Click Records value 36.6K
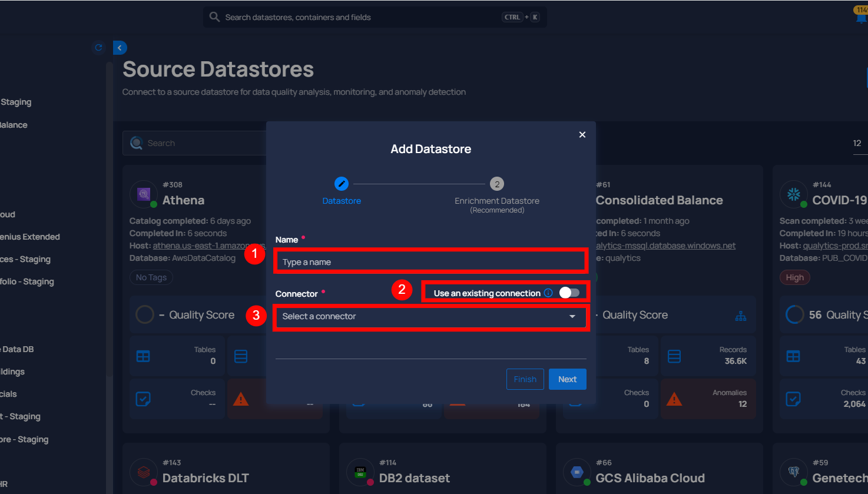Screen dimensions: 868x494 736,361
